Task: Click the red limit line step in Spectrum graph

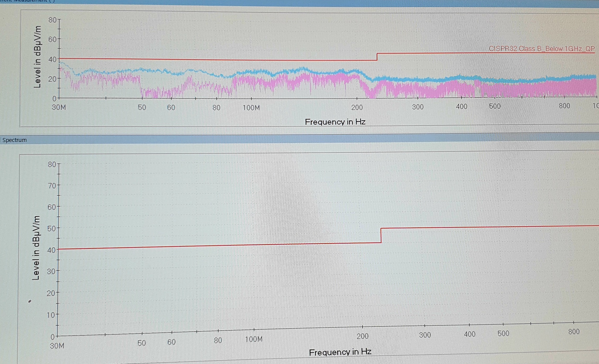Action: point(381,235)
